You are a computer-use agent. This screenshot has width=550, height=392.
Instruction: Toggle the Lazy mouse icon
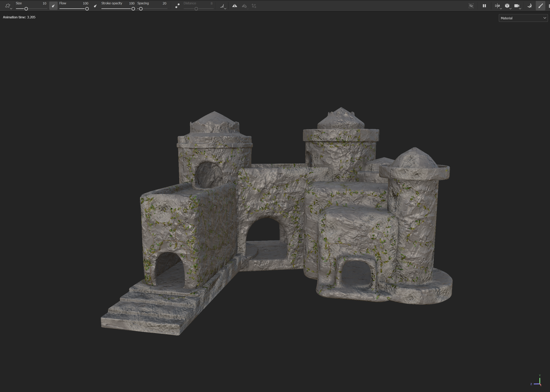177,6
